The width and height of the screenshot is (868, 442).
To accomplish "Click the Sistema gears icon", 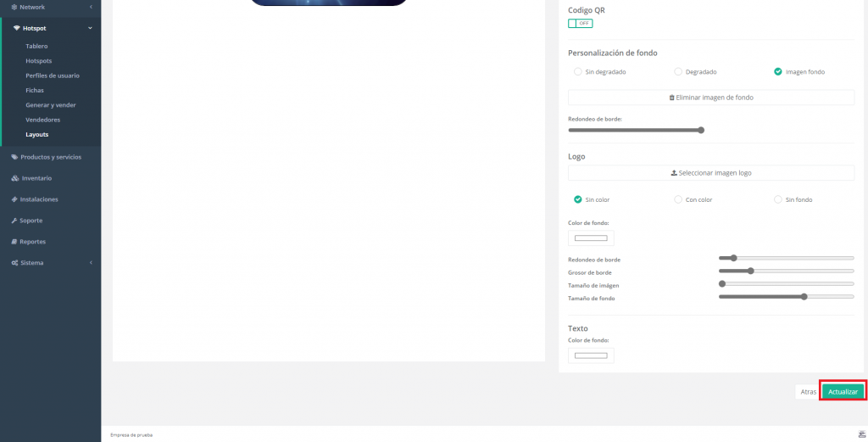I will coord(14,263).
